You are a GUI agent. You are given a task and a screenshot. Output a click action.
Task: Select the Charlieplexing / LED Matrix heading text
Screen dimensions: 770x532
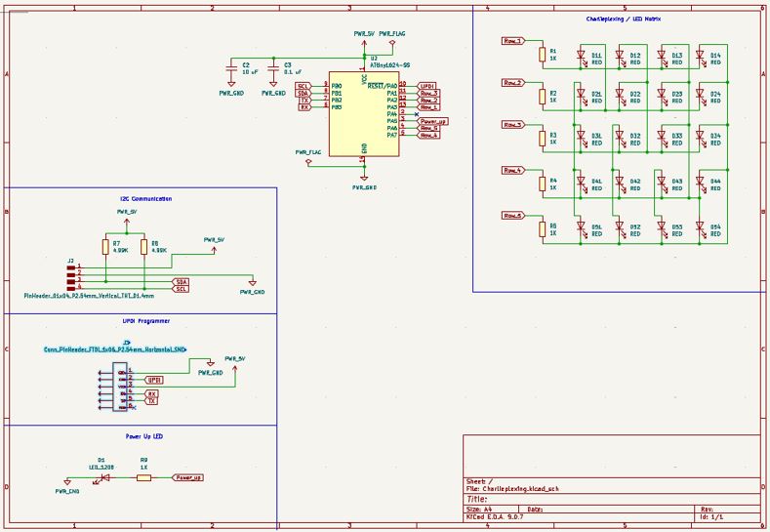[624, 20]
